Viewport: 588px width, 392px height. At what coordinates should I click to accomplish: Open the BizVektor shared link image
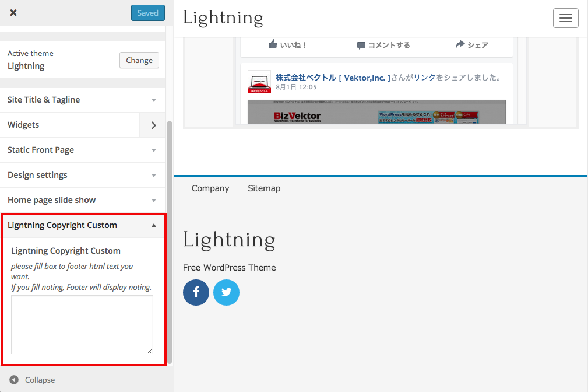[x=376, y=112]
